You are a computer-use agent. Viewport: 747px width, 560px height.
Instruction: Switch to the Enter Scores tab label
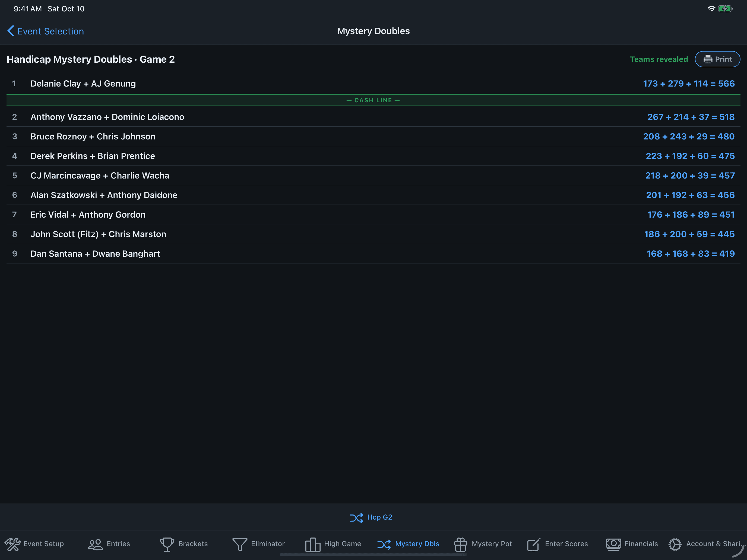[x=566, y=544]
